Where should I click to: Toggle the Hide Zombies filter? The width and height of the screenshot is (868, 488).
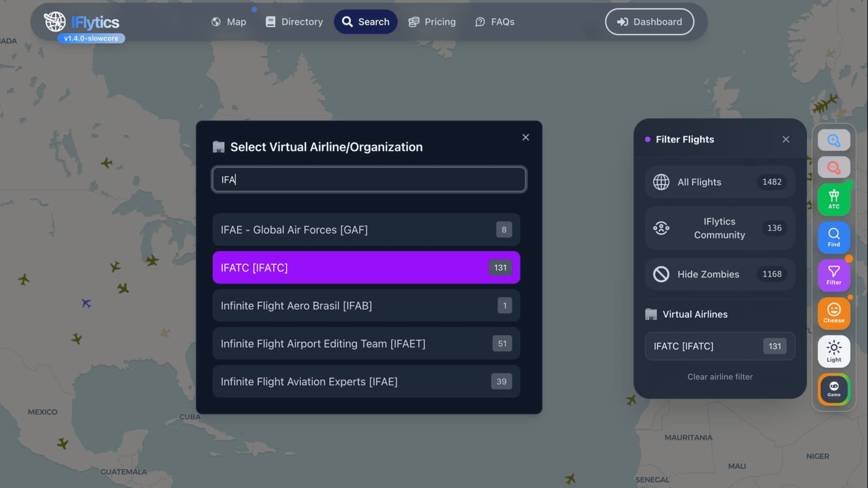[x=720, y=274]
